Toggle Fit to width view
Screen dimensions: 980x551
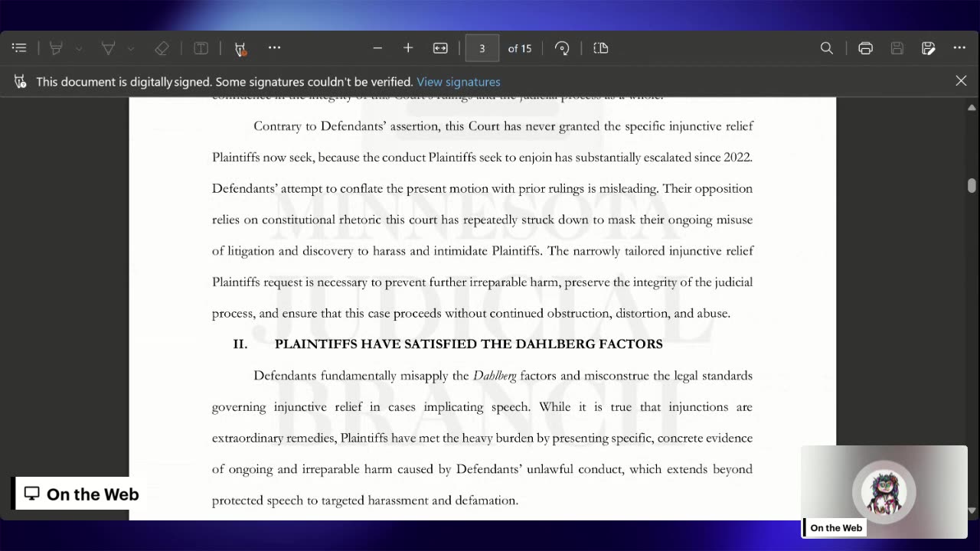point(440,48)
